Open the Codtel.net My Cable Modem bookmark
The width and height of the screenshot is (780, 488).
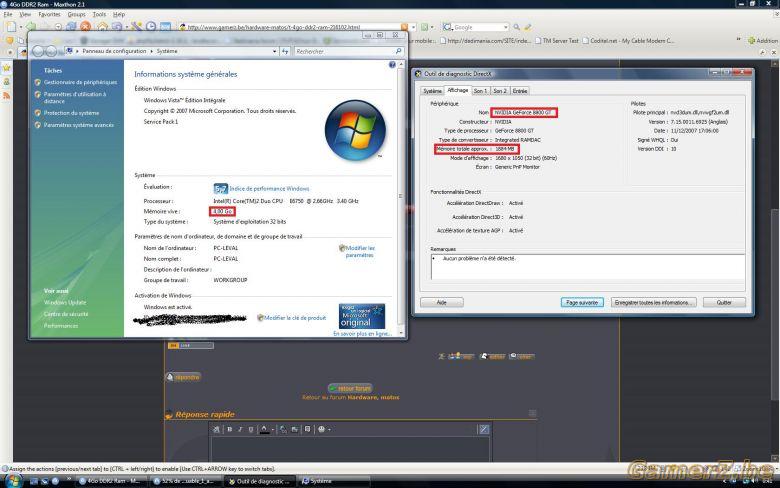pyautogui.click(x=628, y=41)
